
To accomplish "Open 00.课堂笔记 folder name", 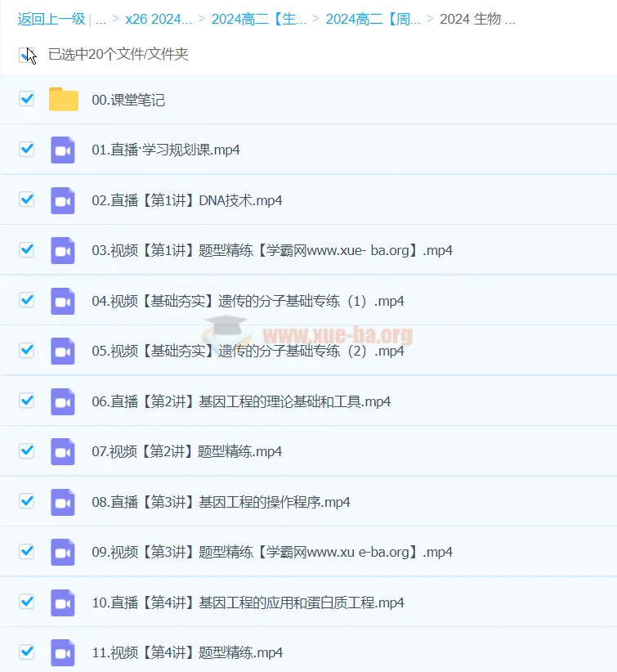I will (x=128, y=100).
